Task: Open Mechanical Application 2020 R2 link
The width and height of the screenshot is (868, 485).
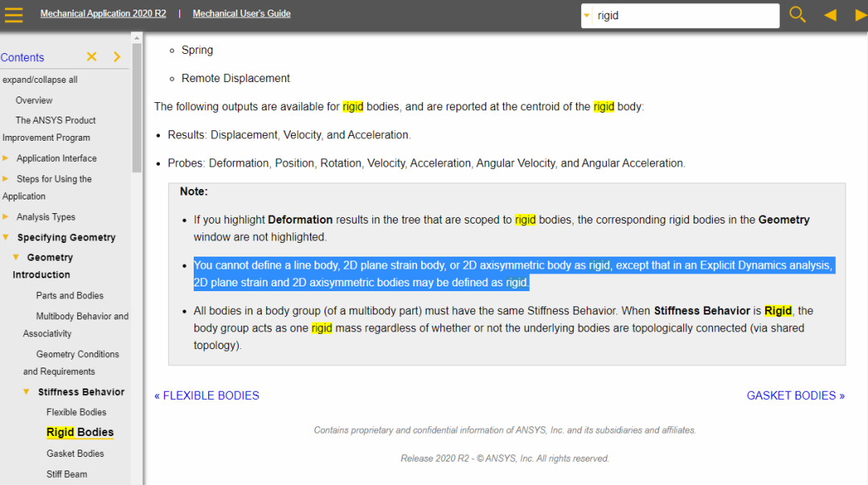Action: [x=103, y=14]
